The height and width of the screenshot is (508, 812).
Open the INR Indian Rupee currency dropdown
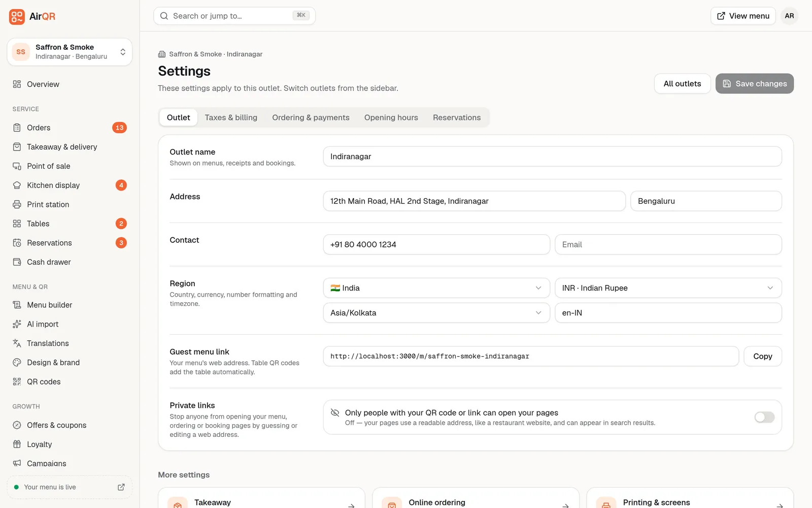[668, 288]
